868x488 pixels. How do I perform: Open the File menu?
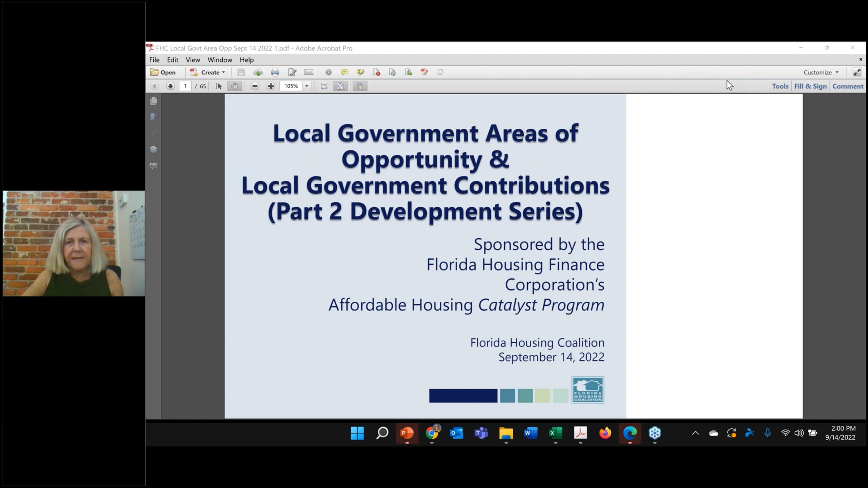click(x=154, y=60)
